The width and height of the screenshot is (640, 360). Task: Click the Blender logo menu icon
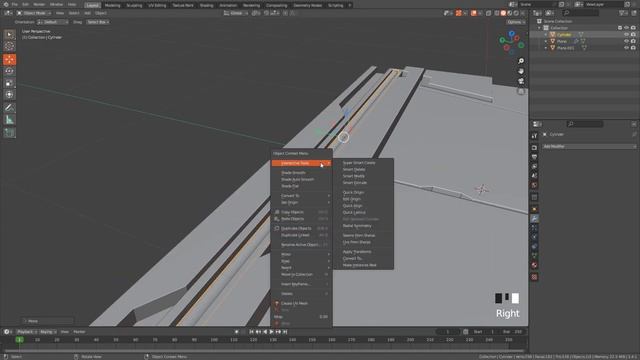(6, 4)
